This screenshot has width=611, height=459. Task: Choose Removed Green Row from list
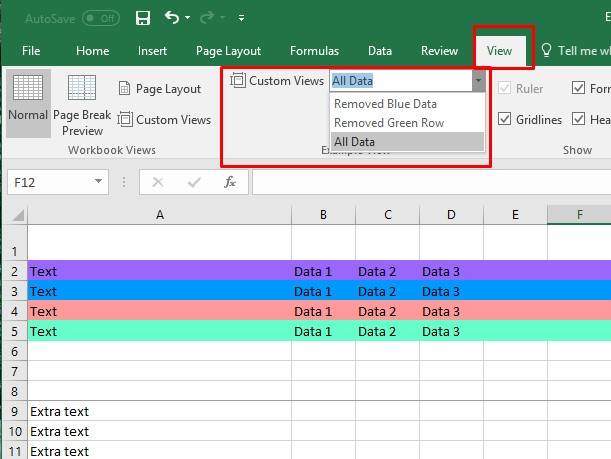click(389, 123)
